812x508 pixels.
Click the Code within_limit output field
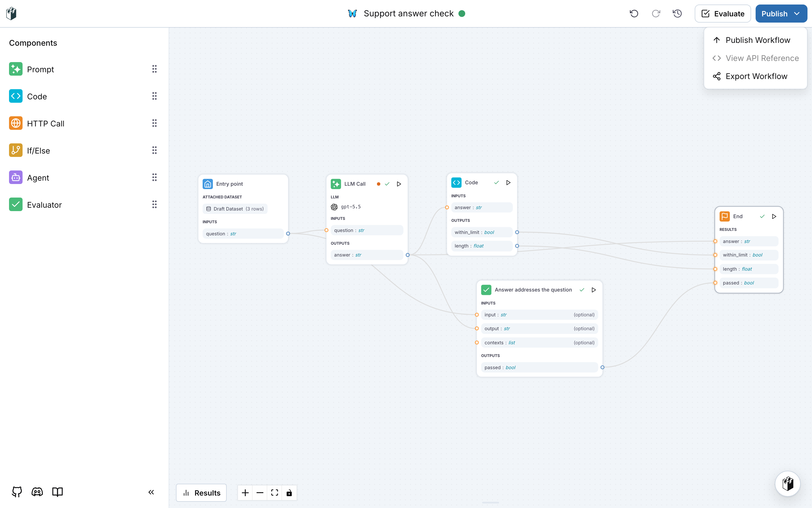tap(482, 232)
